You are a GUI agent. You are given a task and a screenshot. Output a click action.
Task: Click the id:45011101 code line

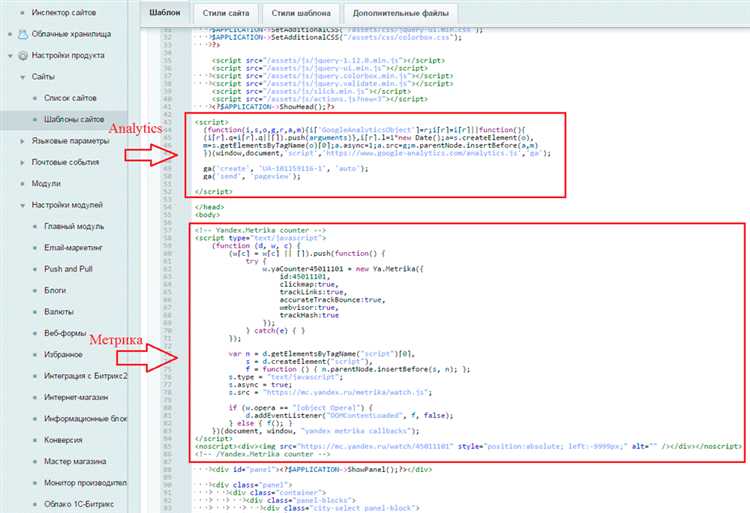tap(305, 276)
